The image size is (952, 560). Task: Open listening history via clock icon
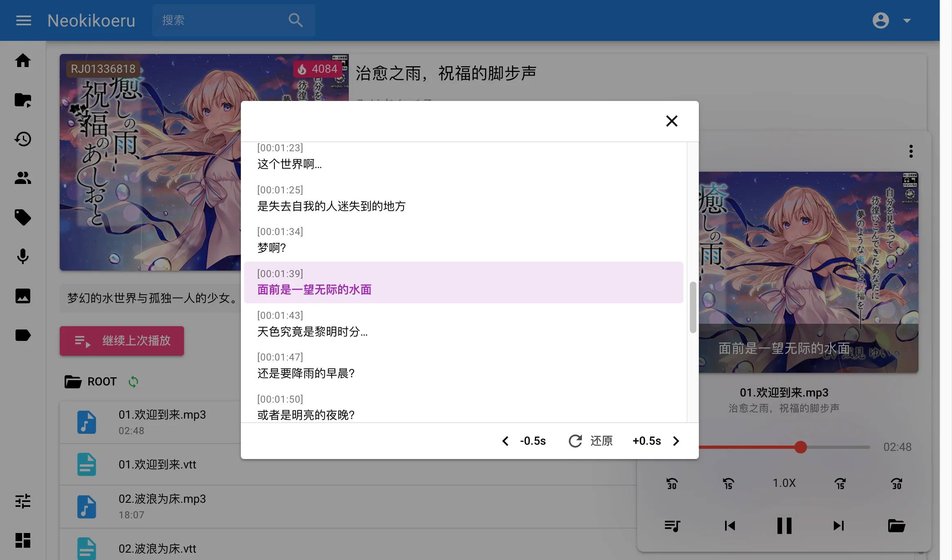(x=23, y=139)
